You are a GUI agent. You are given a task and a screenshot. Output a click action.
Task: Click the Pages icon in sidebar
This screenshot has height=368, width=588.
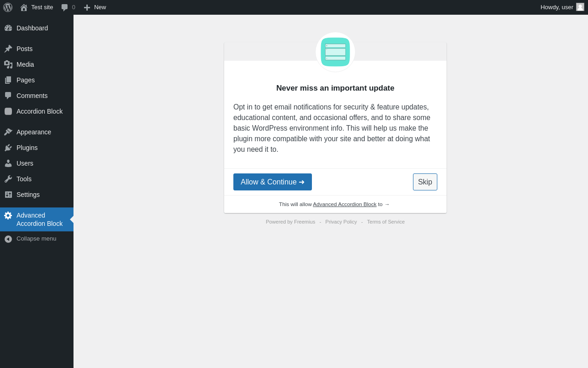coord(8,80)
